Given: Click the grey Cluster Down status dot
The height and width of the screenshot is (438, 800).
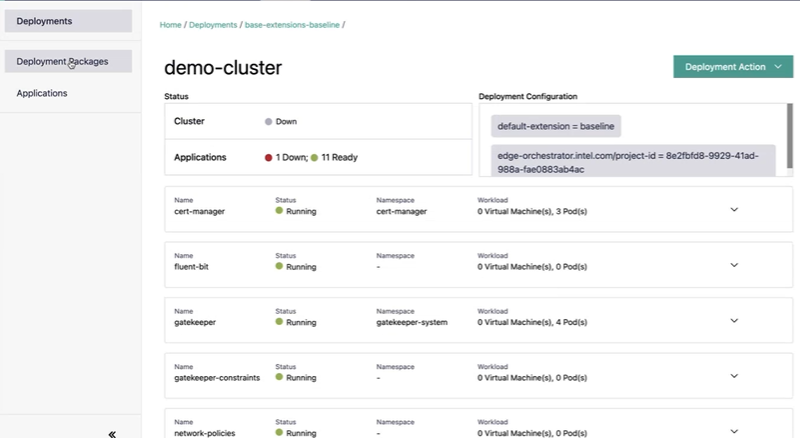Looking at the screenshot, I should coord(269,121).
